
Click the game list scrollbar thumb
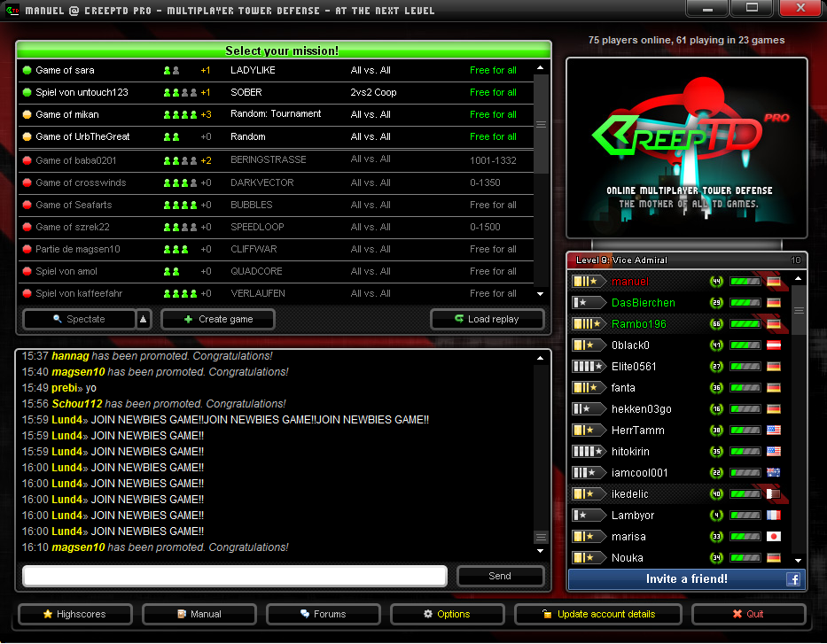(x=541, y=124)
